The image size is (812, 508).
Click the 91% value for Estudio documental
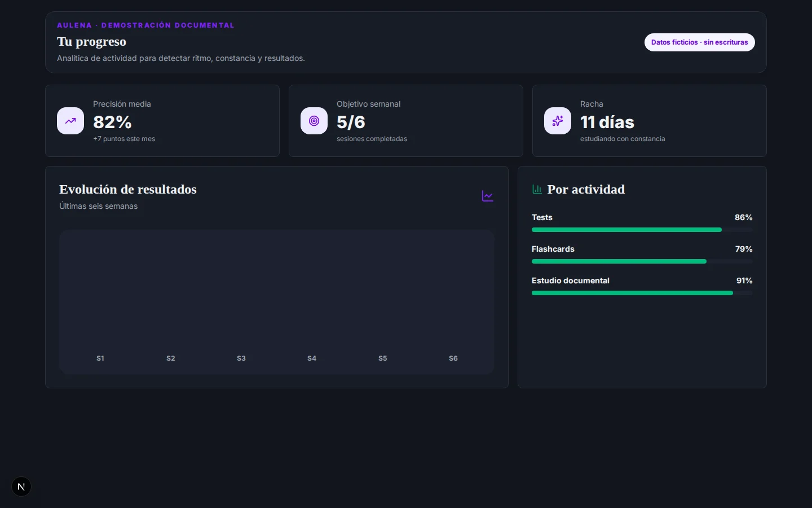(744, 281)
